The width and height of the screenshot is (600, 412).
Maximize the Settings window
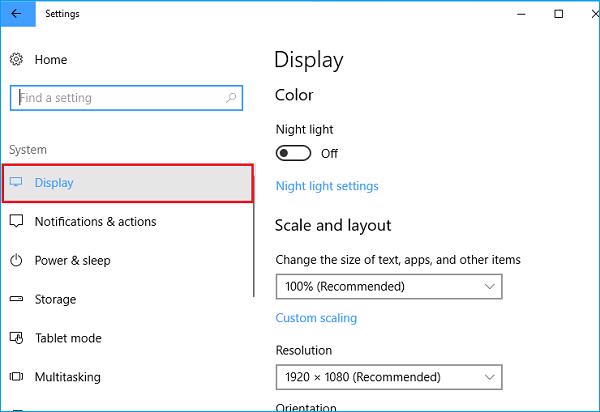pyautogui.click(x=559, y=14)
